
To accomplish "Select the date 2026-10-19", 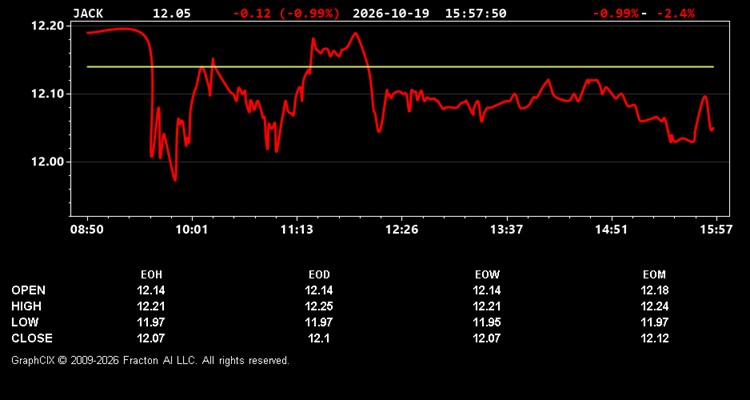I will click(392, 13).
